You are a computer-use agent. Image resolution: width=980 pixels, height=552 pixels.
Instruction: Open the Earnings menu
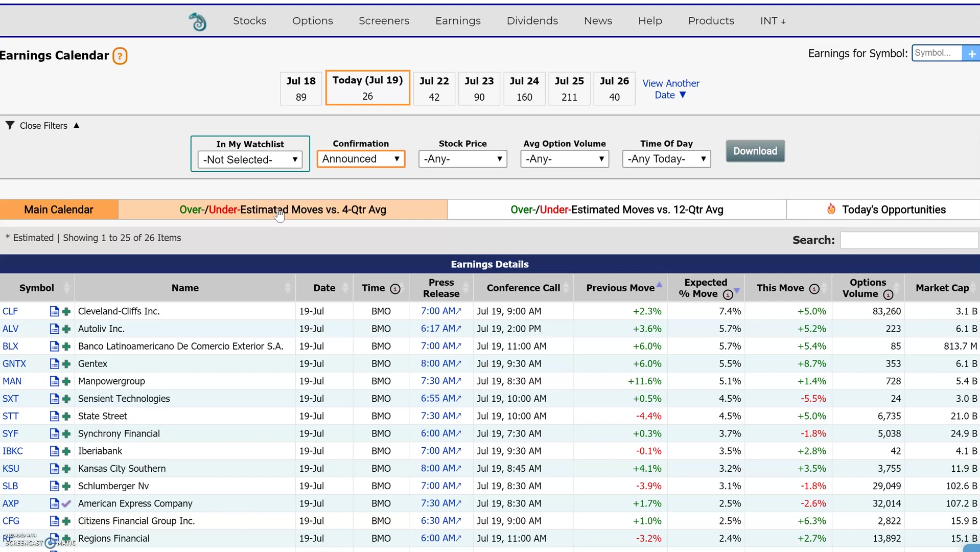(458, 21)
